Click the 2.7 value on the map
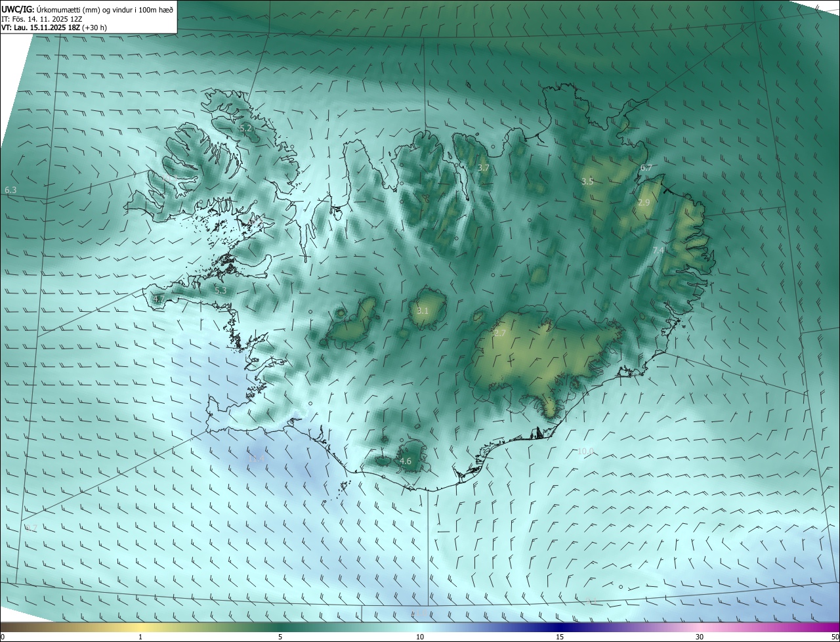Image resolution: width=840 pixels, height=642 pixels. [x=500, y=333]
